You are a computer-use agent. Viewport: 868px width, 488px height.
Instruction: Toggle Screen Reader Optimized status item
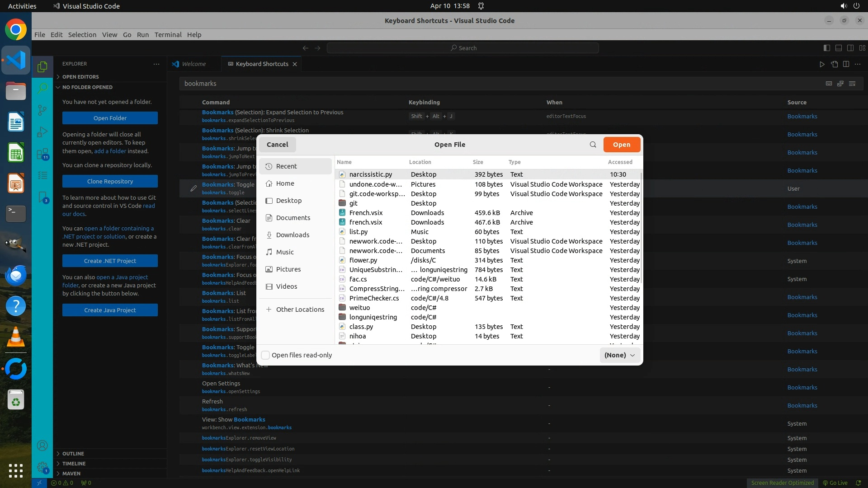pos(782,483)
